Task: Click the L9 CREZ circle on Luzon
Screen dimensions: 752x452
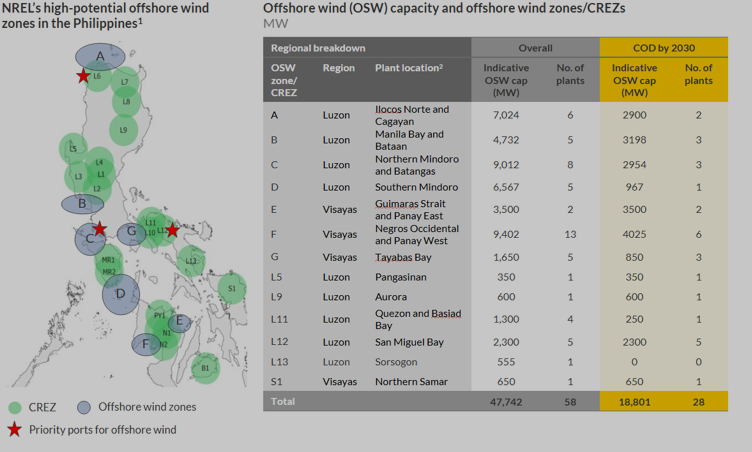Action: click(122, 130)
